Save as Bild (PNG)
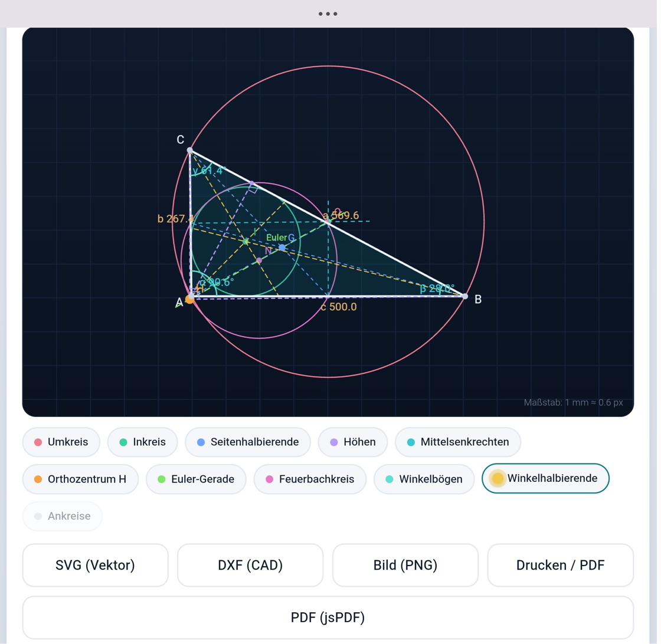The width and height of the screenshot is (661, 644). 405,565
